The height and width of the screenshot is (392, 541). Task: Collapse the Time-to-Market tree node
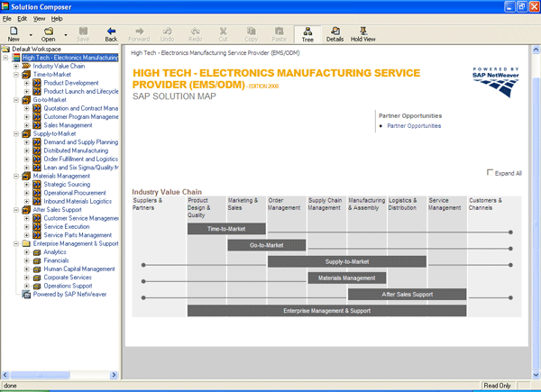16,74
